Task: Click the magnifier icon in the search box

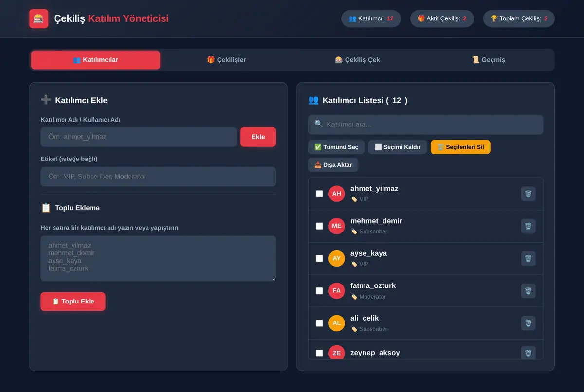Action: point(319,124)
